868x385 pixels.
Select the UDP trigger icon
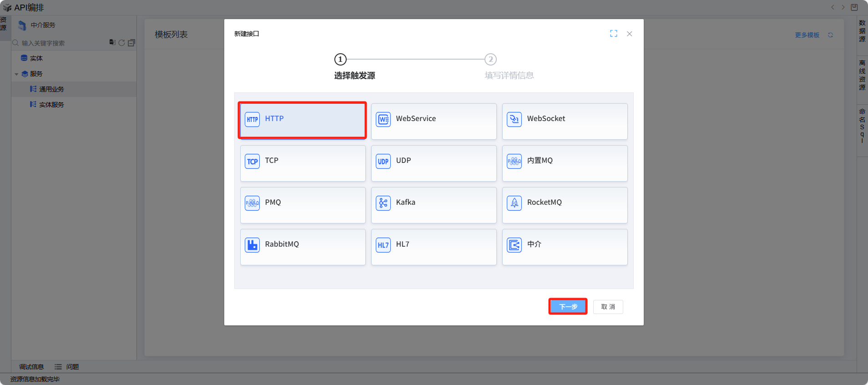(383, 161)
